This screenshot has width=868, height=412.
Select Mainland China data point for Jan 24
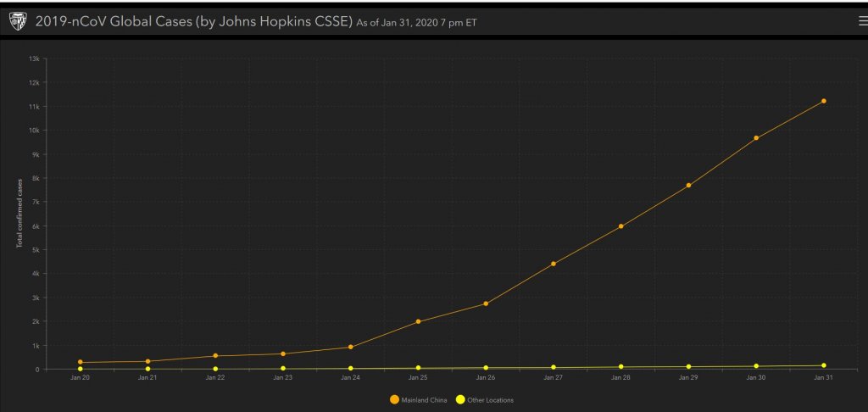click(351, 347)
